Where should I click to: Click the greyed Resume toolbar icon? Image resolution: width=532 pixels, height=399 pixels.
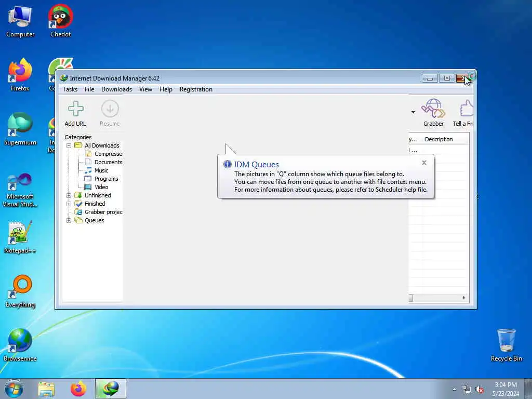tap(110, 109)
